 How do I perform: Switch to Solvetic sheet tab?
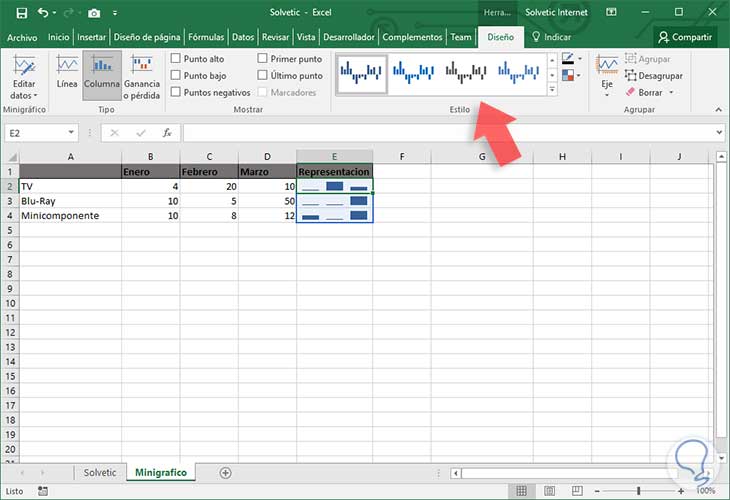pos(100,473)
